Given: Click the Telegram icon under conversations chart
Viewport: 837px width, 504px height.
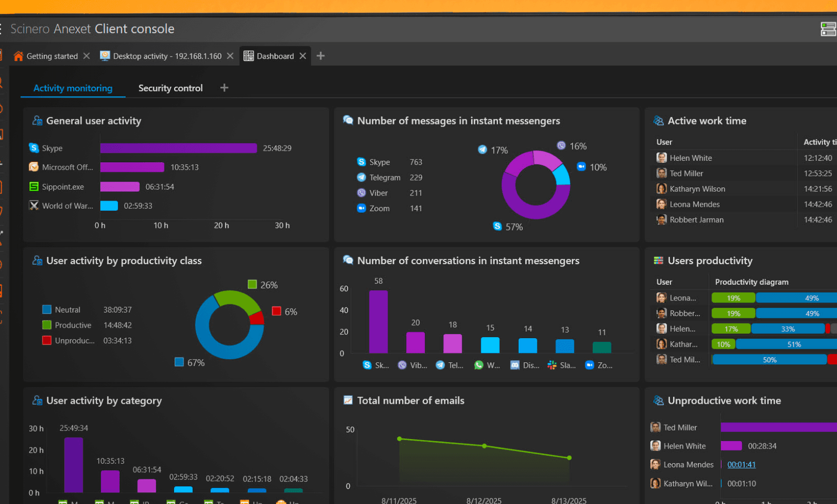Looking at the screenshot, I should point(440,365).
